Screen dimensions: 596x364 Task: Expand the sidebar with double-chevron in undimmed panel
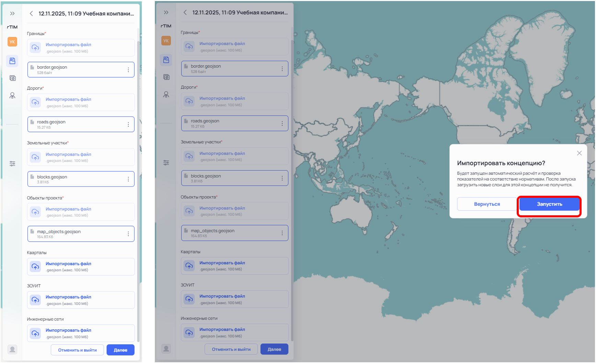(12, 14)
